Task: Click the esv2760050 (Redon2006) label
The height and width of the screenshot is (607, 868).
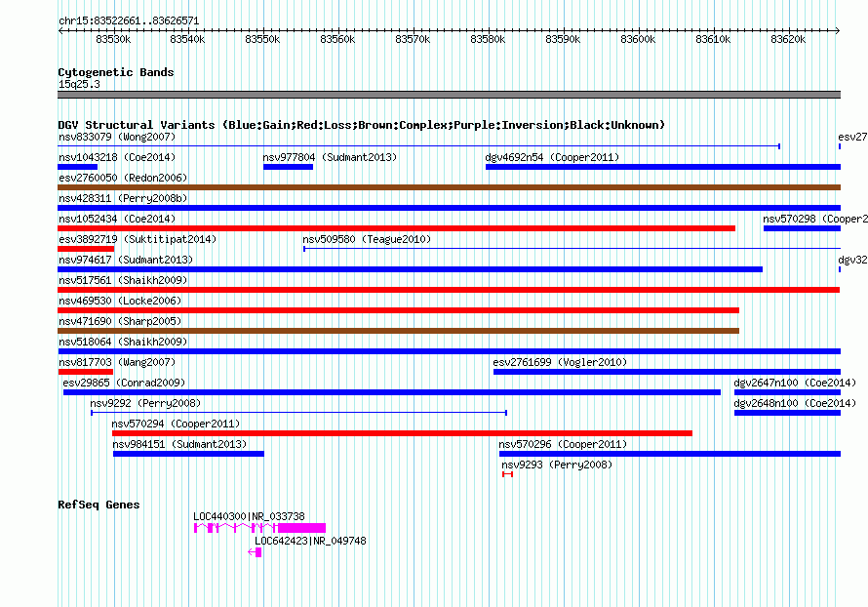Action: pyautogui.click(x=123, y=178)
